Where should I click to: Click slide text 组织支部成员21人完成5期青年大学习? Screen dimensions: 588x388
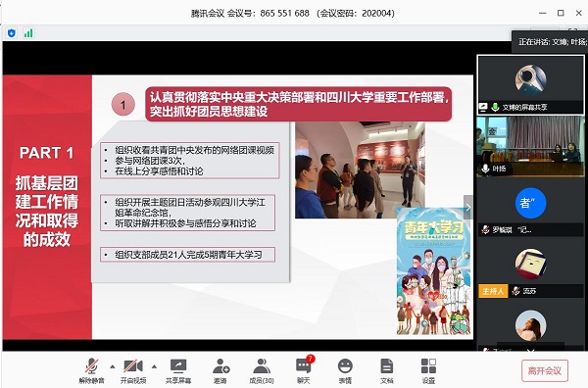tap(188, 255)
